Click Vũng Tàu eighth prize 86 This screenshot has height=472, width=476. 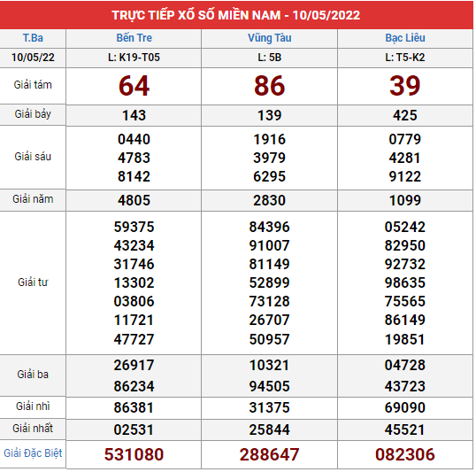269,86
